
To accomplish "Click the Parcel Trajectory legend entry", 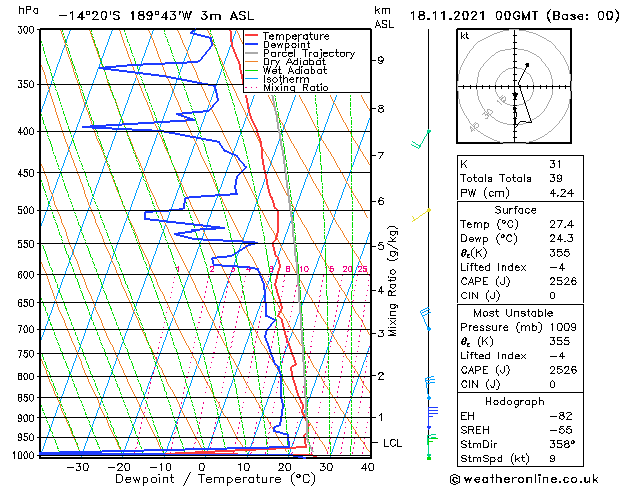I will point(300,53).
